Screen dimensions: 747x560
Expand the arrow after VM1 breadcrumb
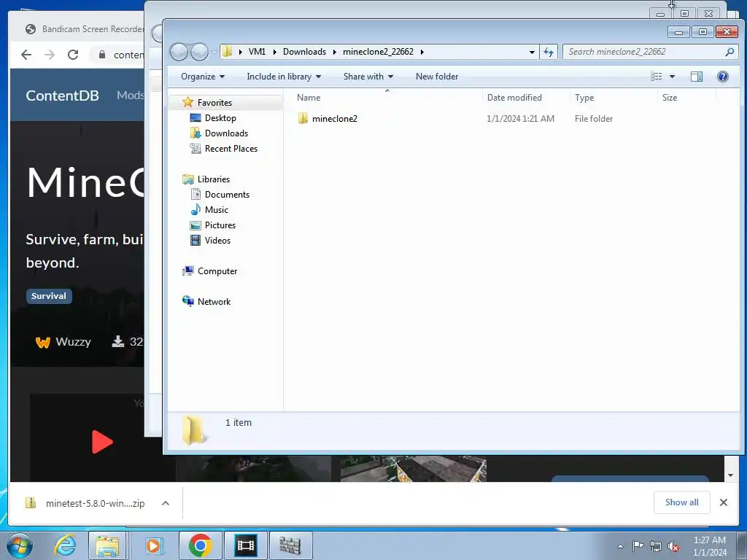(274, 52)
